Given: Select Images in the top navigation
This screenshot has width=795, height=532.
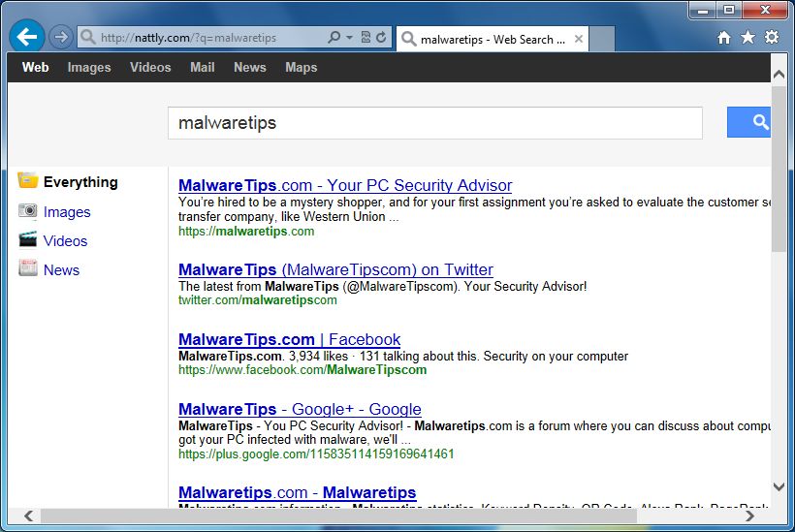Looking at the screenshot, I should tap(89, 68).
